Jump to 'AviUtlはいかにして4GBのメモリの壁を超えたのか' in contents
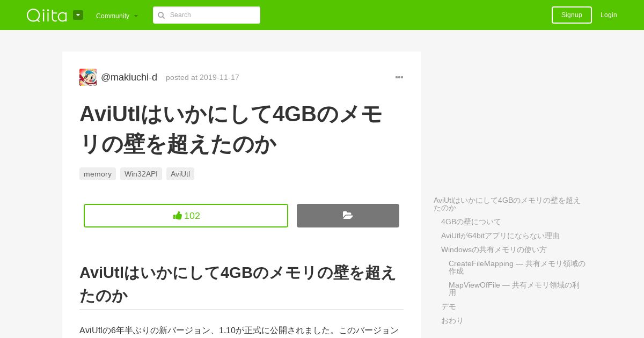This screenshot has width=644, height=338. tap(507, 204)
